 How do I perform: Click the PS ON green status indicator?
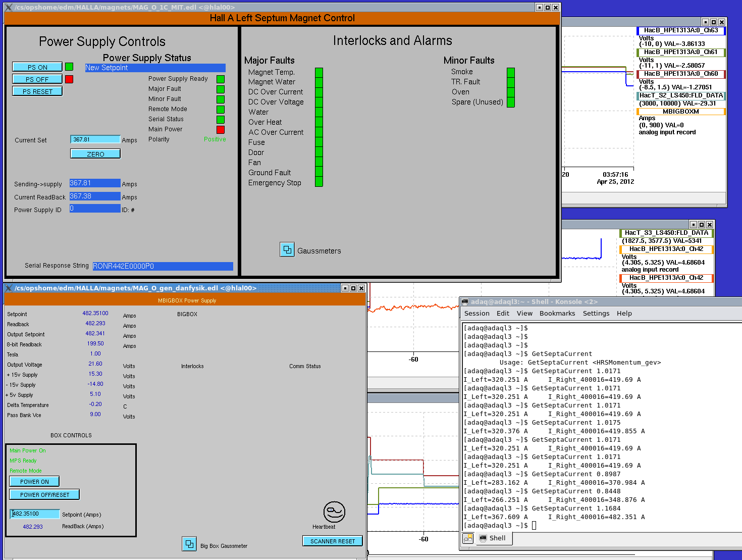(x=69, y=67)
